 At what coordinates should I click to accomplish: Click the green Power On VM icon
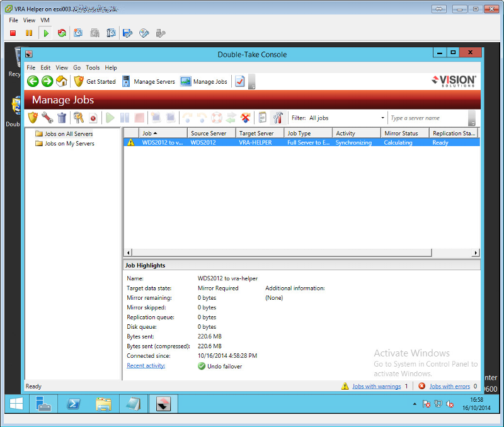(x=46, y=33)
